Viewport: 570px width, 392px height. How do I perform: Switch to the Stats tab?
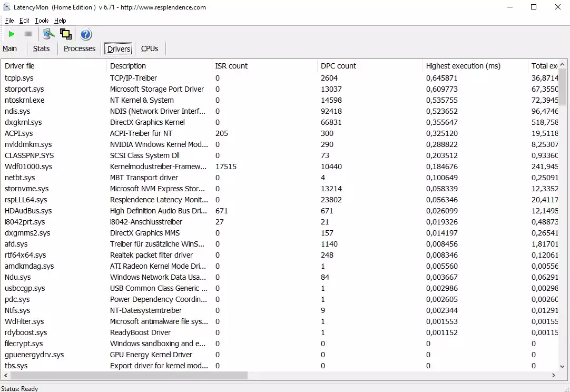42,48
